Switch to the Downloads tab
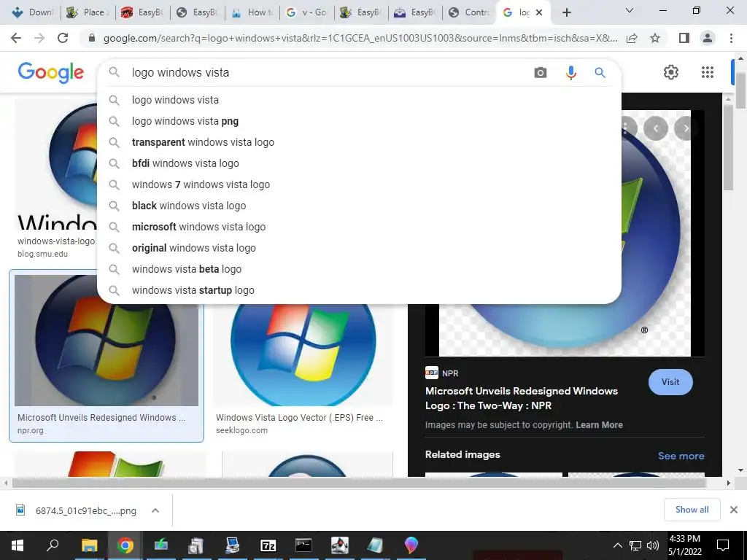Viewport: 747px width, 560px height. pos(31,12)
